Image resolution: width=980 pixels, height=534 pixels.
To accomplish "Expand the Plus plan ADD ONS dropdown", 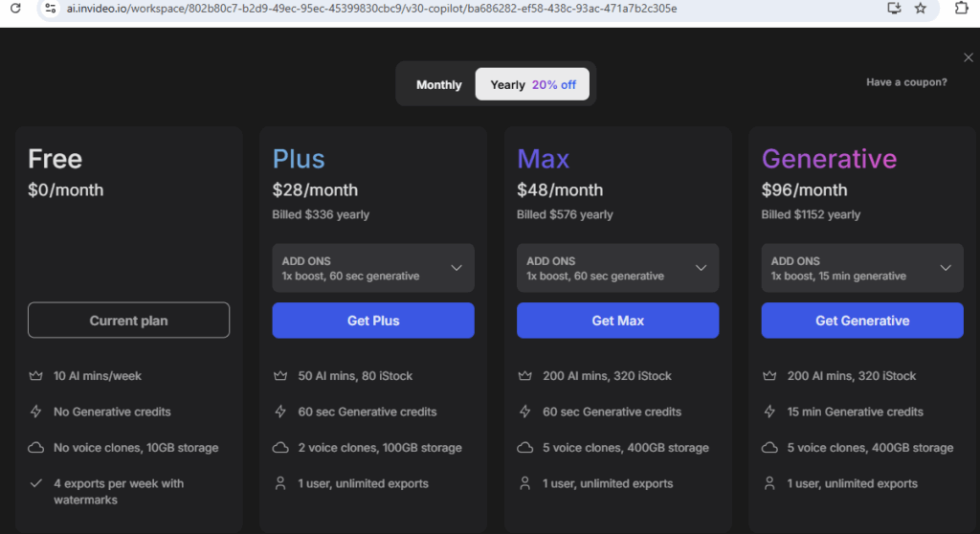I will [x=373, y=268].
